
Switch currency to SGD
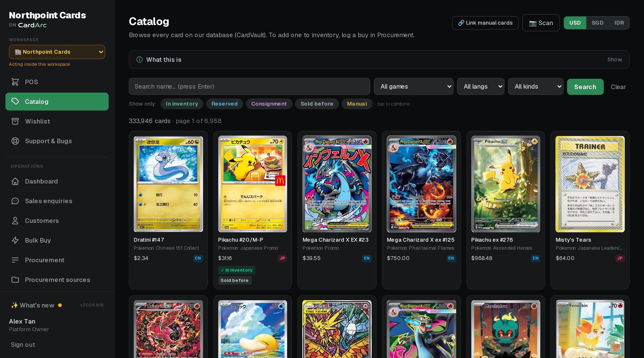[597, 23]
